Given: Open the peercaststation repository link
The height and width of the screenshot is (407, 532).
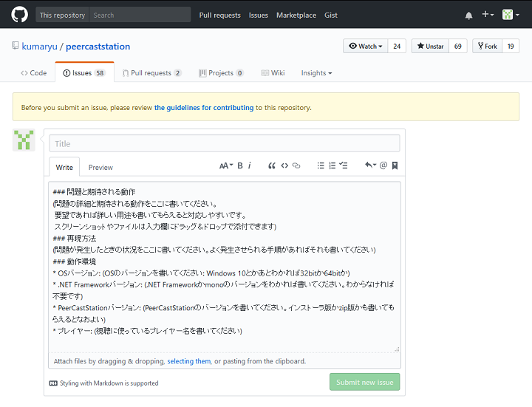Looking at the screenshot, I should click(x=98, y=47).
